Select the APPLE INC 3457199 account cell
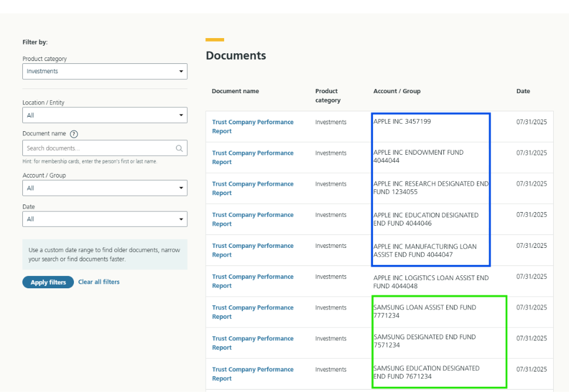The height and width of the screenshot is (392, 569). (x=402, y=121)
